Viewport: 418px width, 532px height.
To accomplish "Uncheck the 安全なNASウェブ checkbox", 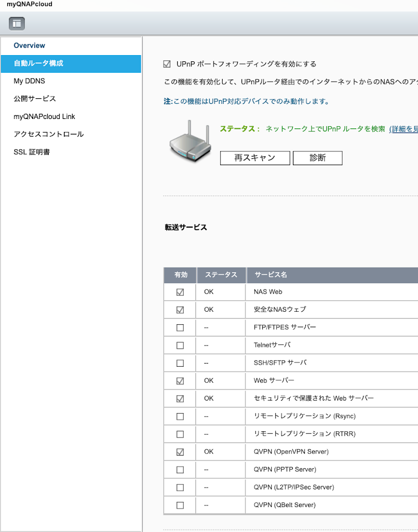I will click(180, 310).
